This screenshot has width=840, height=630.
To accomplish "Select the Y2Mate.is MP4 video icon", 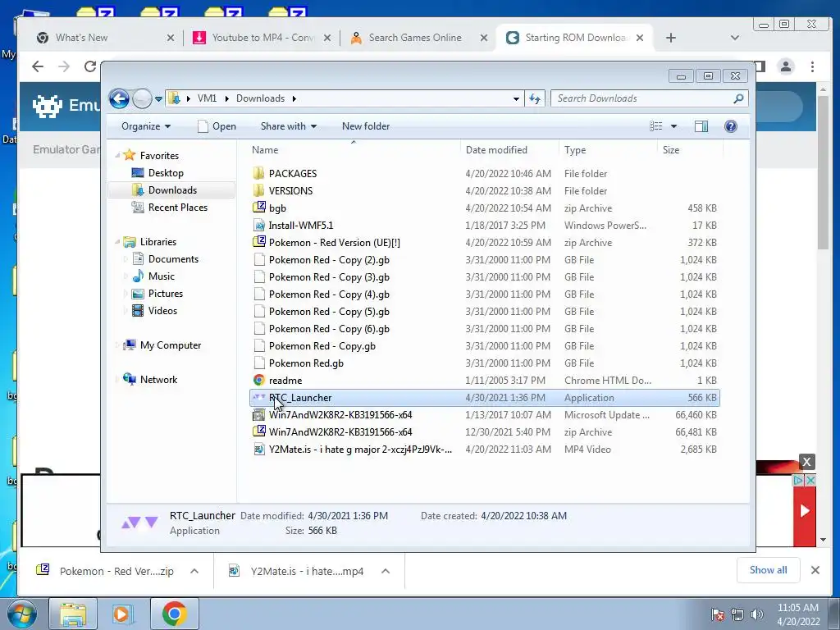I will [x=258, y=449].
